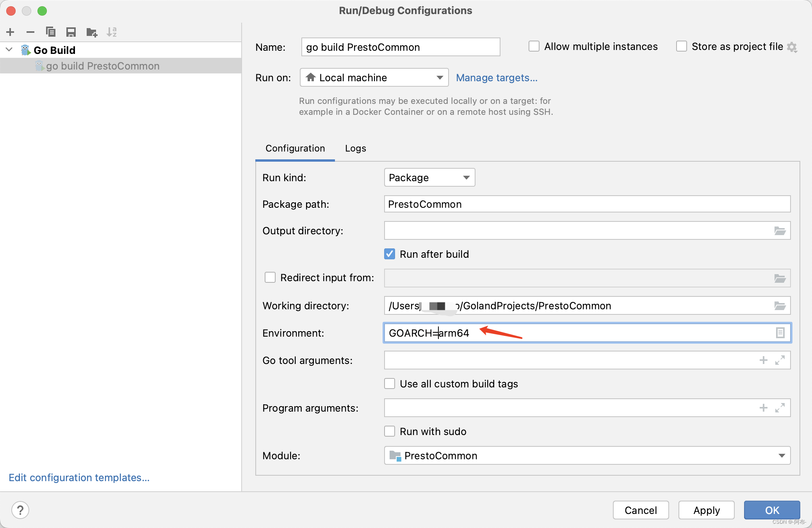Enable Allow multiple instances

click(x=534, y=46)
